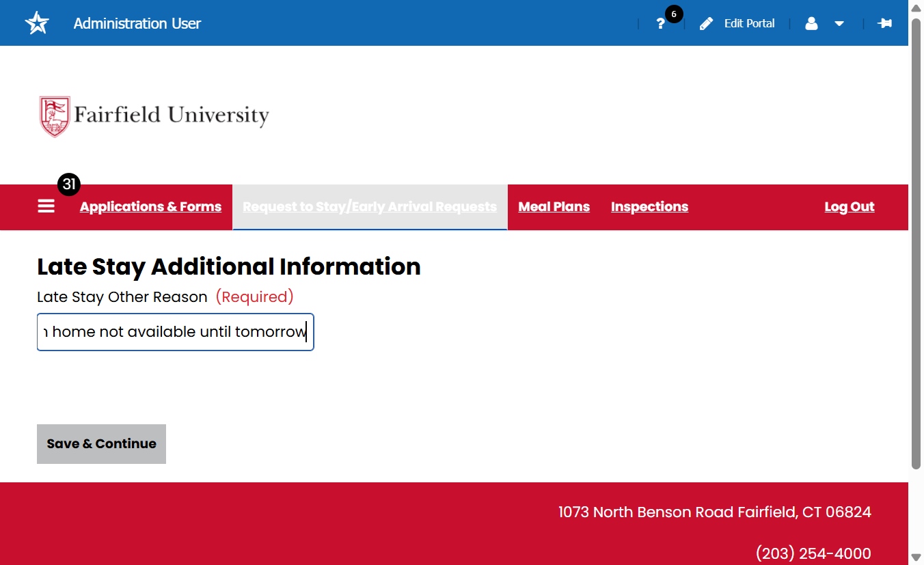Open Applications & Forms menu item

150,207
